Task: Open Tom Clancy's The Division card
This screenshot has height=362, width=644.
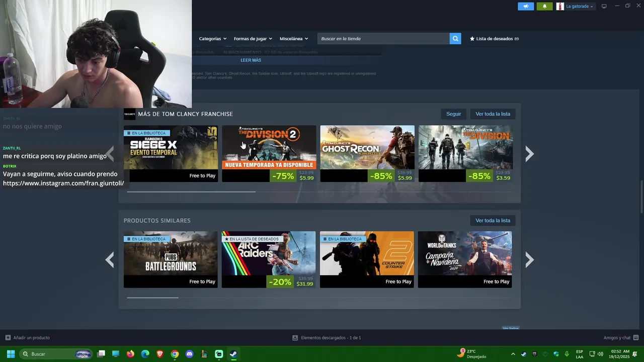Action: tap(465, 154)
